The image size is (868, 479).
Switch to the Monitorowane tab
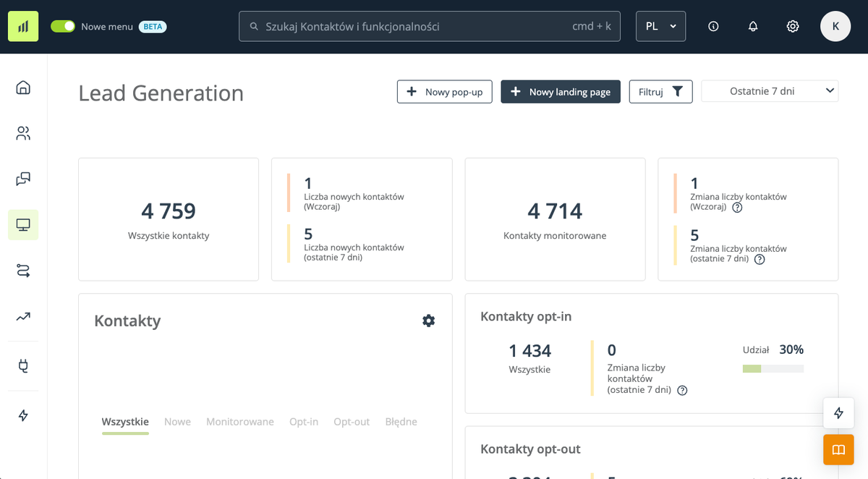pyautogui.click(x=240, y=422)
